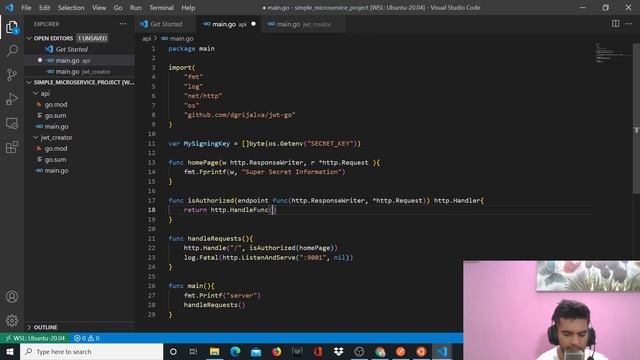This screenshot has height=360, width=640.
Task: Open File Explorer from the taskbar
Action: click(214, 351)
